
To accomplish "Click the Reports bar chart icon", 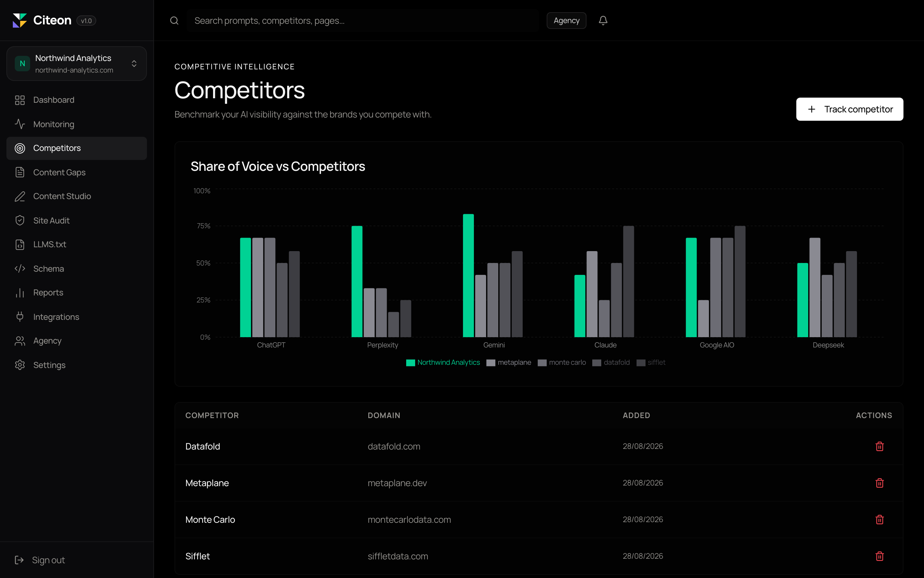I will 20,293.
